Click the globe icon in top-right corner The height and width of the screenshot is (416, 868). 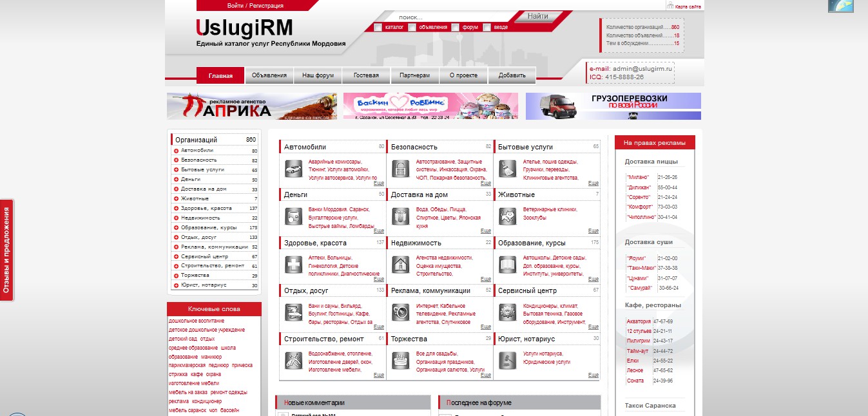coord(841,6)
